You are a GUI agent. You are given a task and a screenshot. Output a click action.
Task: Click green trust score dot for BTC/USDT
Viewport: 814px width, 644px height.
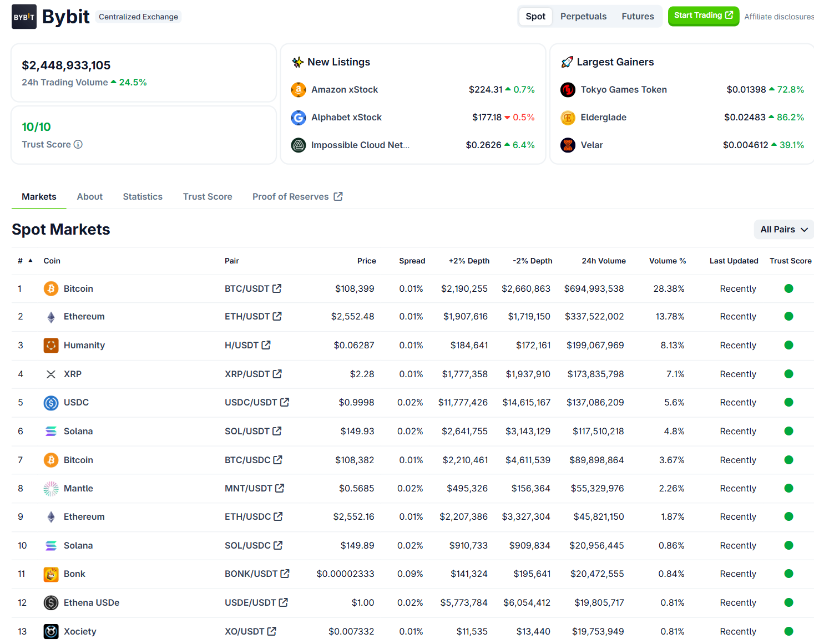[x=788, y=288]
